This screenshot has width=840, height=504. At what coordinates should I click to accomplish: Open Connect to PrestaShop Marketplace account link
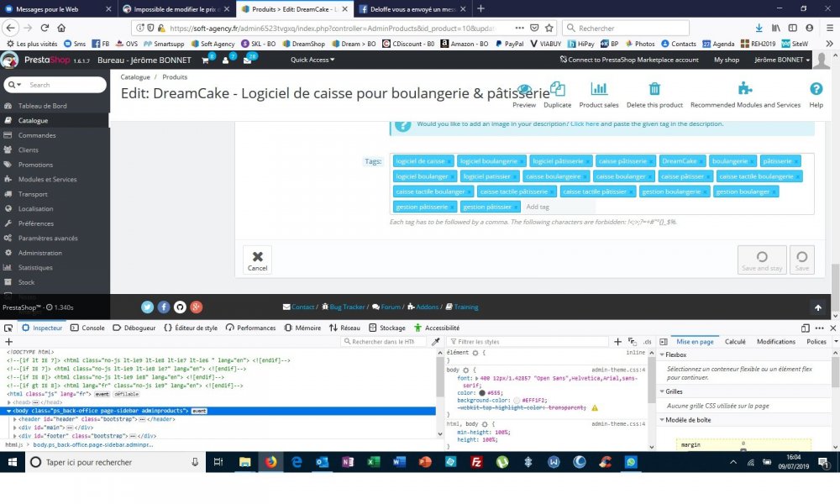pos(629,60)
